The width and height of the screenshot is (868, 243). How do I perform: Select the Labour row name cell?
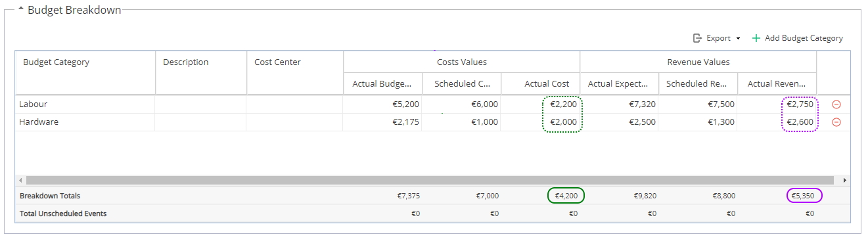pos(85,104)
